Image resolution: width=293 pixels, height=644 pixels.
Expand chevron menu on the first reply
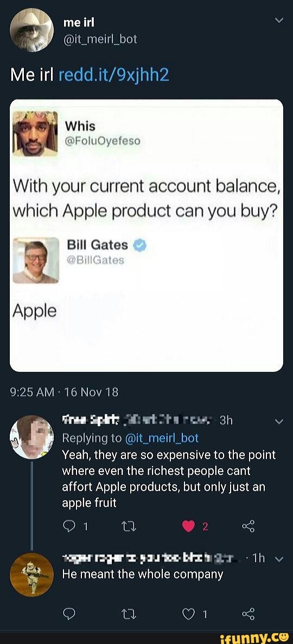279,421
